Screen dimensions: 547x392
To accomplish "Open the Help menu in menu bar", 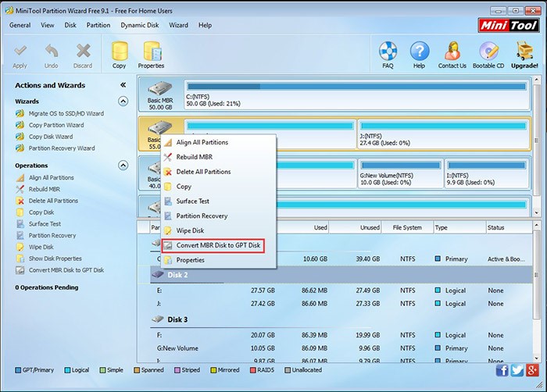I will tap(205, 25).
